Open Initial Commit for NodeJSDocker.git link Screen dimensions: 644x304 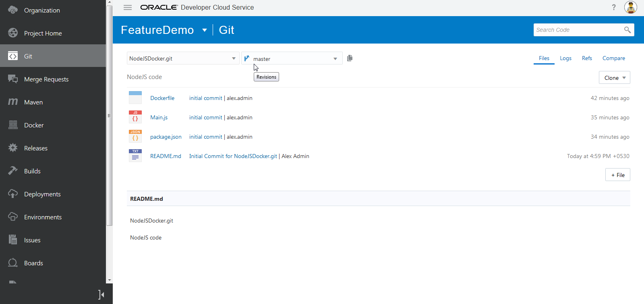233,156
